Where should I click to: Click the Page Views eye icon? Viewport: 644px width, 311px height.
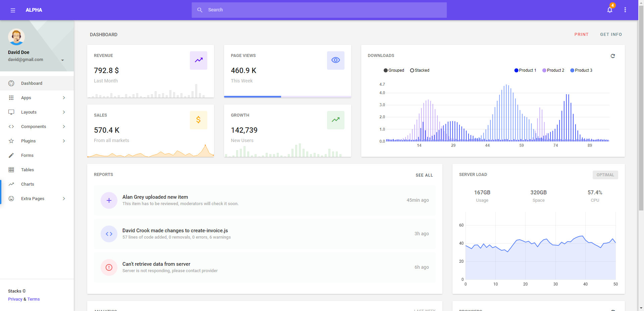pos(336,60)
